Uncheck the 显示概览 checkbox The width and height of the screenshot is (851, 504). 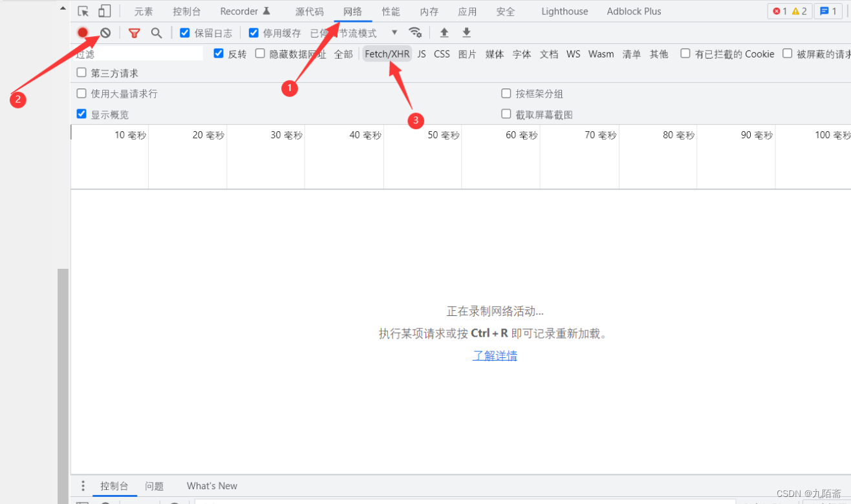coord(81,114)
